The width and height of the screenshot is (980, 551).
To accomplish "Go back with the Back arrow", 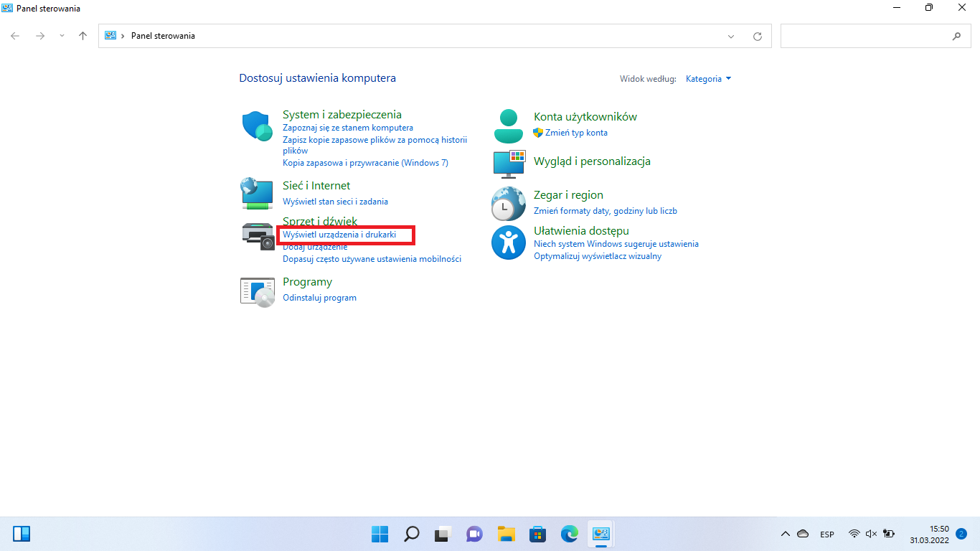I will (15, 36).
